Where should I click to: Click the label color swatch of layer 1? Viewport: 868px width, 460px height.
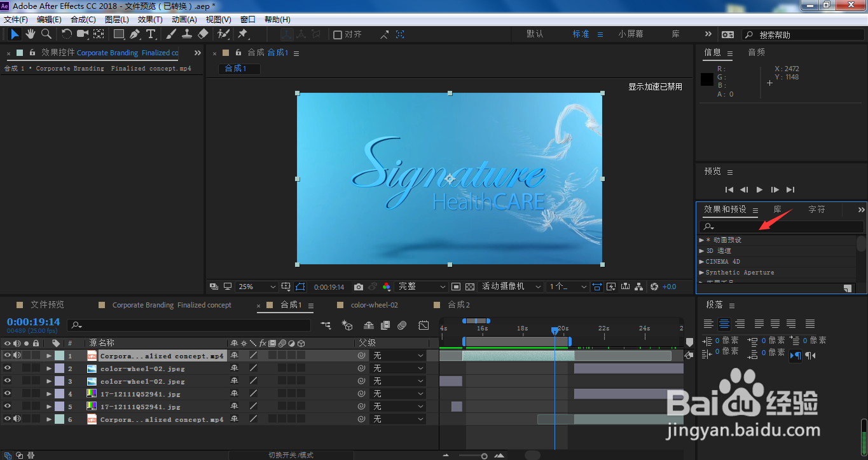coord(60,356)
